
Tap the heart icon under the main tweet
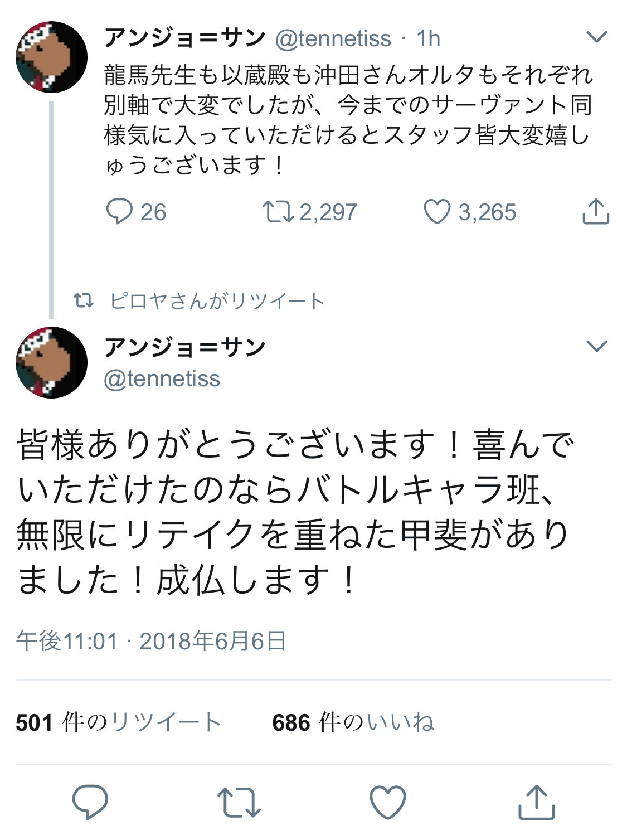pos(387,802)
